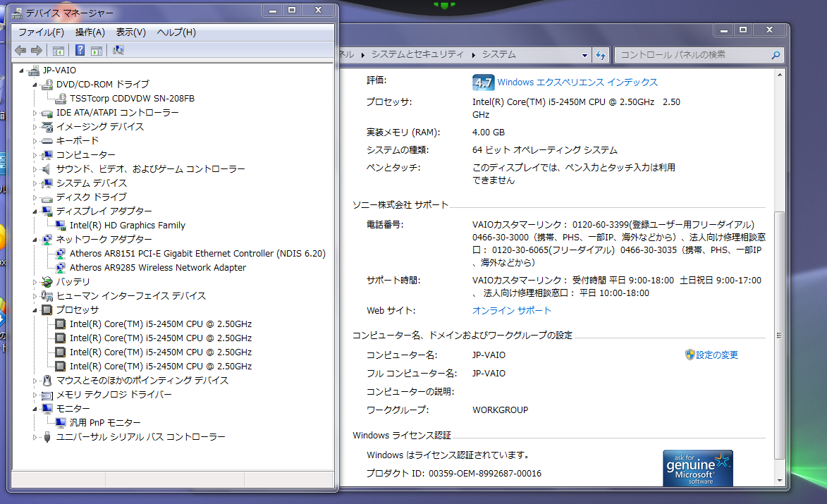Click the バッテリ battery icon

pyautogui.click(x=47, y=281)
